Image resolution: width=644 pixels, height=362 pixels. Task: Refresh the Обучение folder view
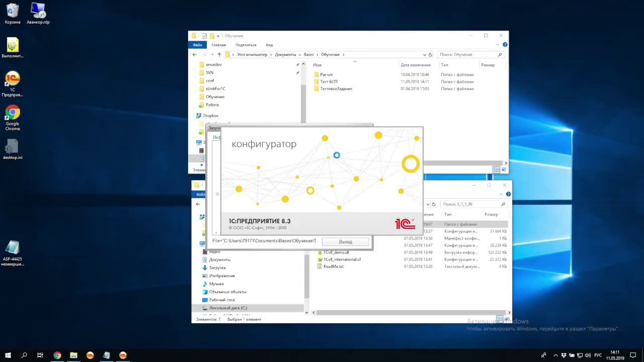tap(430, 54)
